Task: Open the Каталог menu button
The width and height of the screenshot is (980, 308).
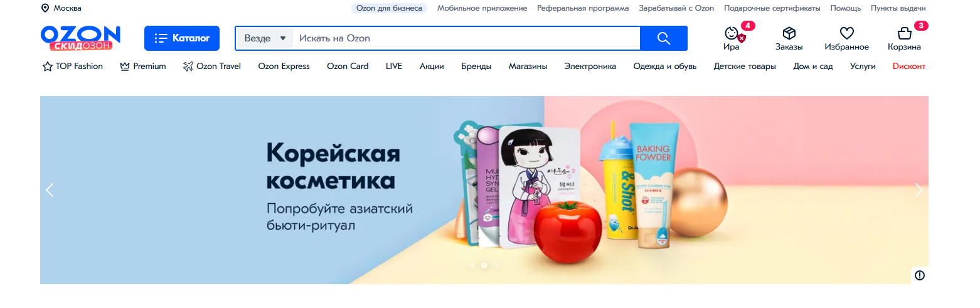Action: 182,38
